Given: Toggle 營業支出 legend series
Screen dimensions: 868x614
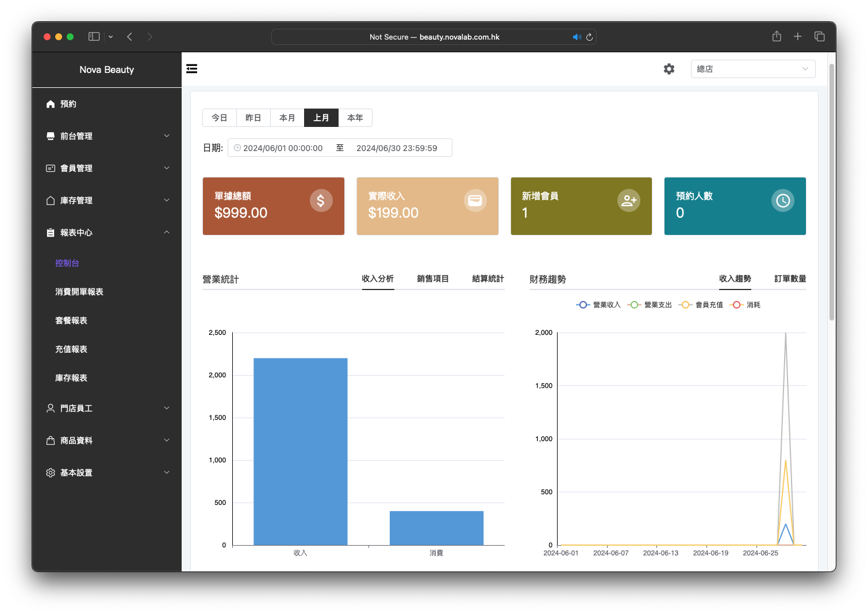Looking at the screenshot, I should coord(650,305).
